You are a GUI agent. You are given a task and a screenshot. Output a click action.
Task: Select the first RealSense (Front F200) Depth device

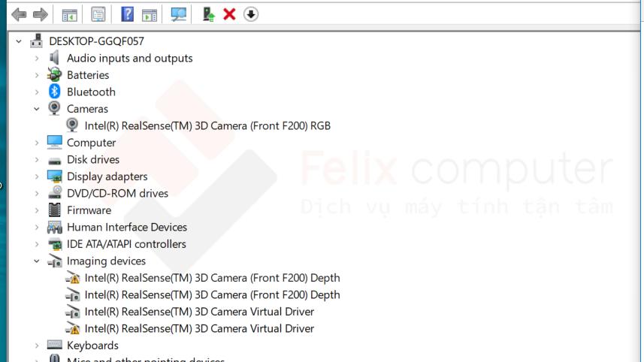click(212, 278)
